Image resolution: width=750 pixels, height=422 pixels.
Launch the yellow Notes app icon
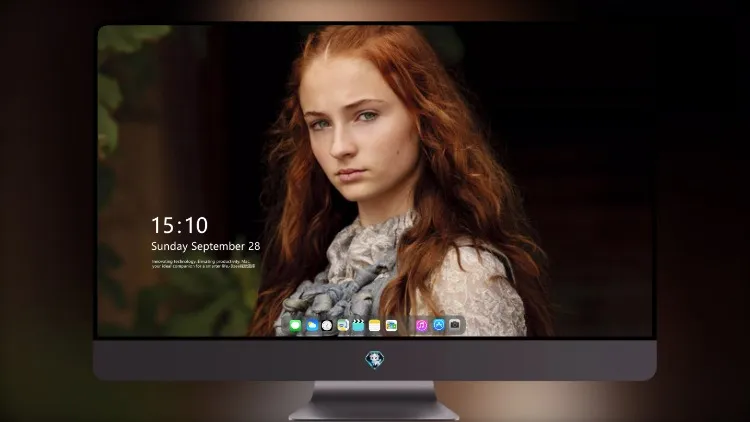pyautogui.click(x=375, y=326)
